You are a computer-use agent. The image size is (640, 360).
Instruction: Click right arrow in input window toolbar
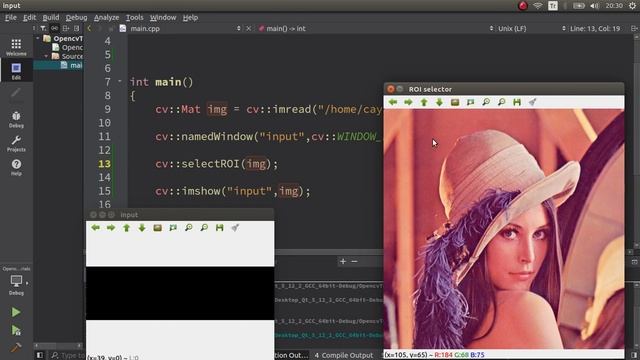[x=111, y=228]
